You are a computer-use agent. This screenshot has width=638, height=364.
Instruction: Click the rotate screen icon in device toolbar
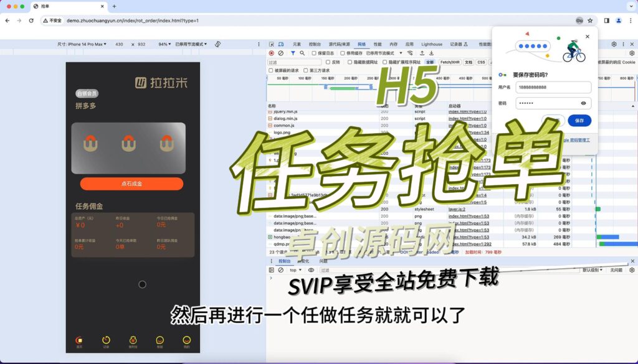(217, 44)
